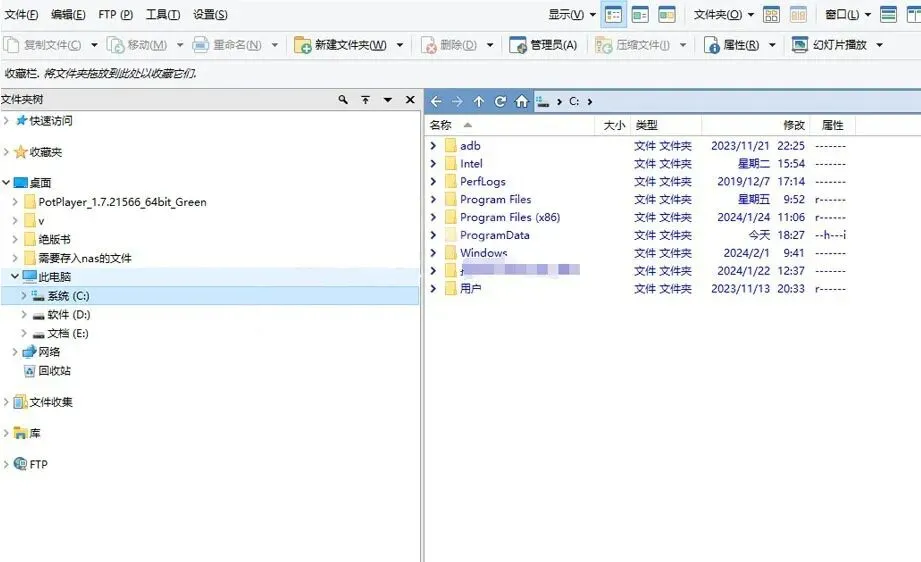Viewport: 921px width, 562px height.
Task: Open the folder tree options triangle
Action: click(388, 100)
